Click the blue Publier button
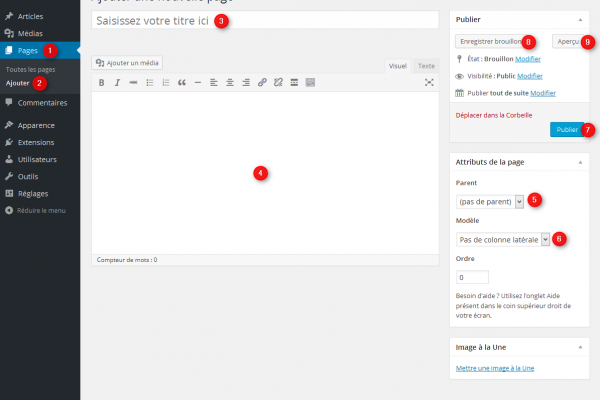 point(566,130)
